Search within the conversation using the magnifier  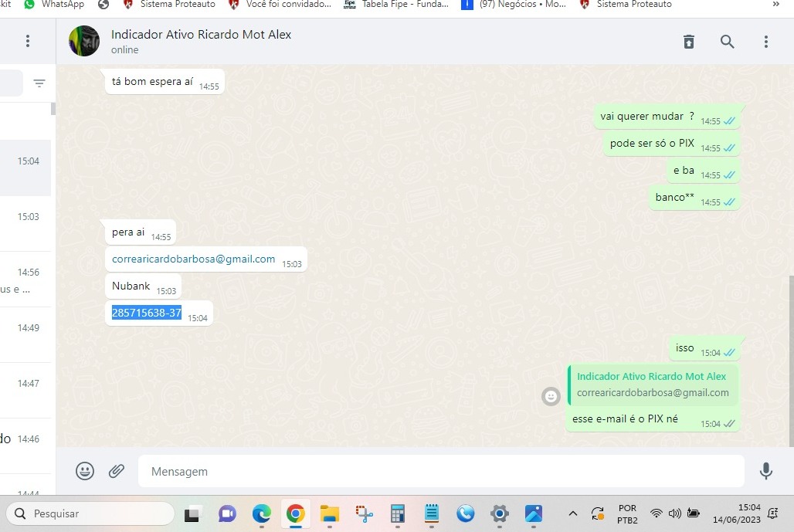point(727,42)
